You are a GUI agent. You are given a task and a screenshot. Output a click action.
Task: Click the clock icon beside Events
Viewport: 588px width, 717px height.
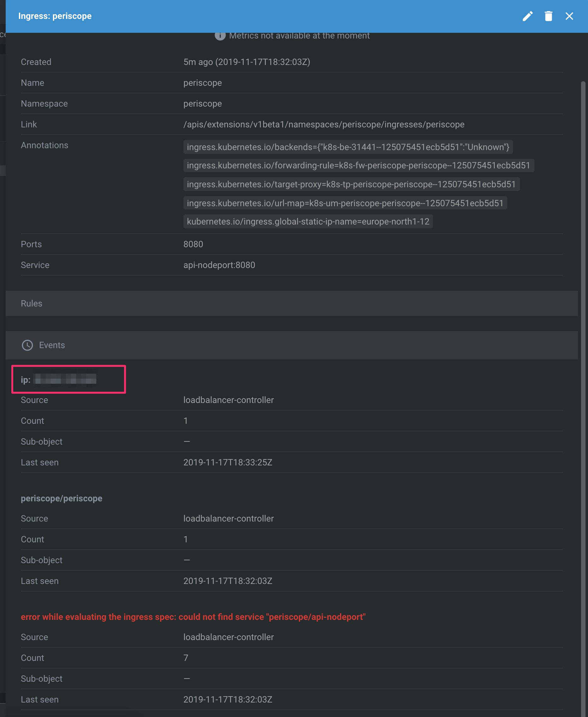pos(27,345)
